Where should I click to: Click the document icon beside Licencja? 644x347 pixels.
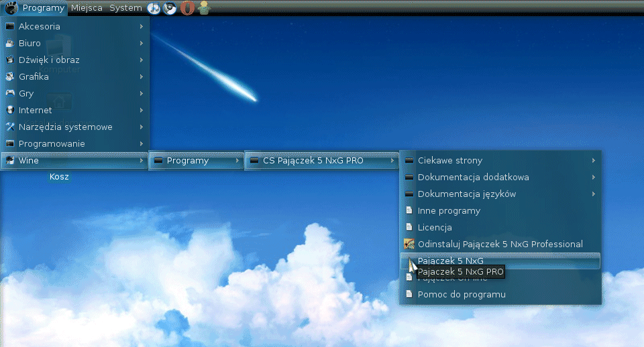[x=409, y=227]
